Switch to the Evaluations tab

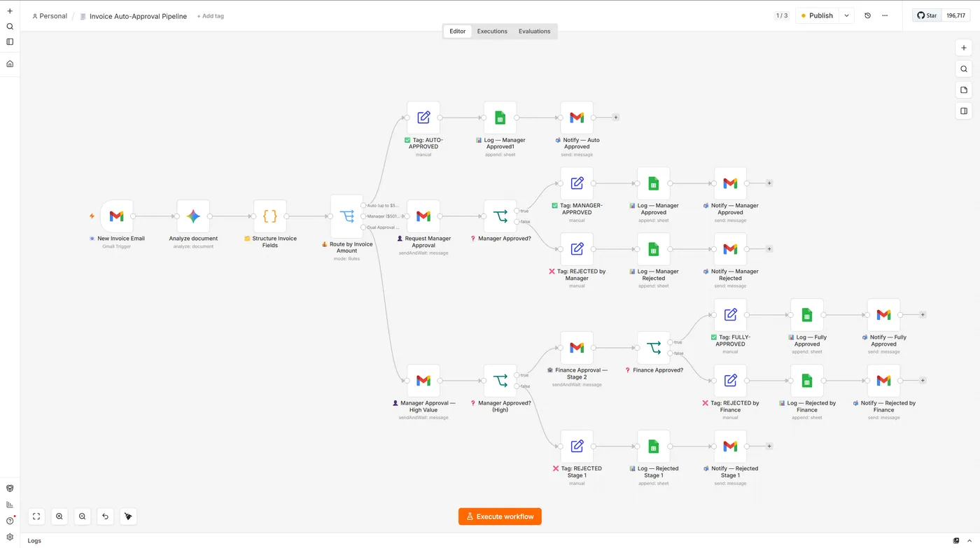pyautogui.click(x=534, y=31)
